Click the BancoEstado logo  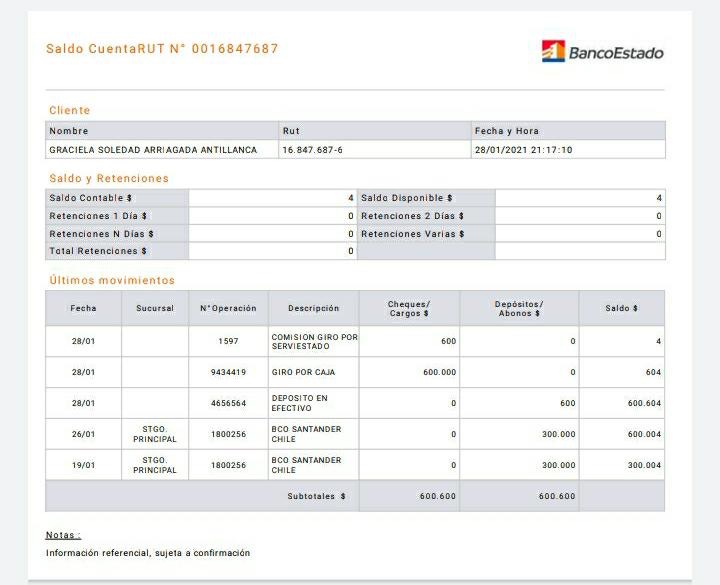[602, 51]
